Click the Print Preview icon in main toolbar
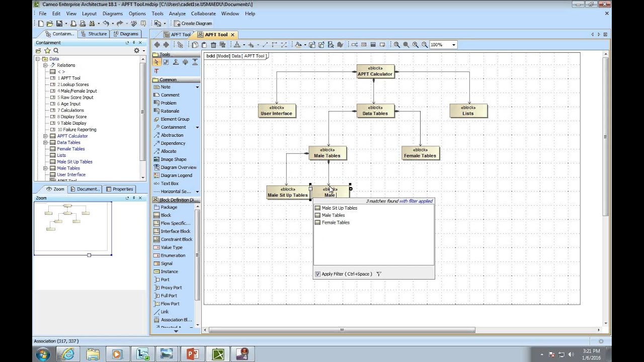The width and height of the screenshot is (644, 362). [x=83, y=24]
